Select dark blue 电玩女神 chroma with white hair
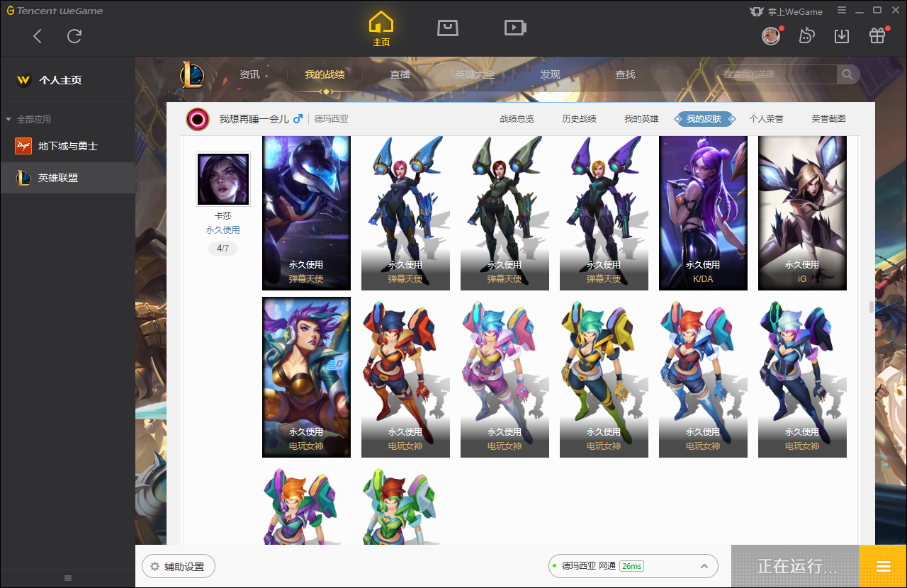 coord(802,377)
